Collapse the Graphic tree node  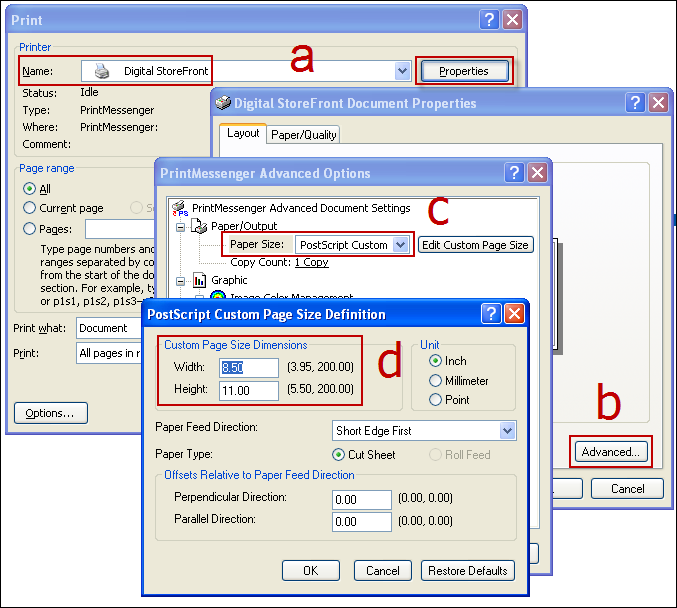[180, 281]
